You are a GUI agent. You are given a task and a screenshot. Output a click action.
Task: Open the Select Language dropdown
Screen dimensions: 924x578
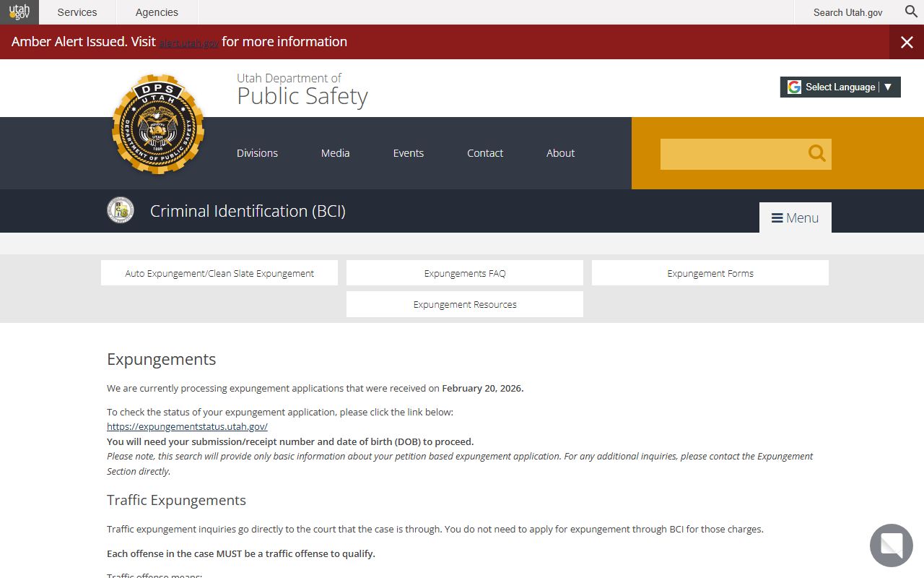click(x=840, y=87)
